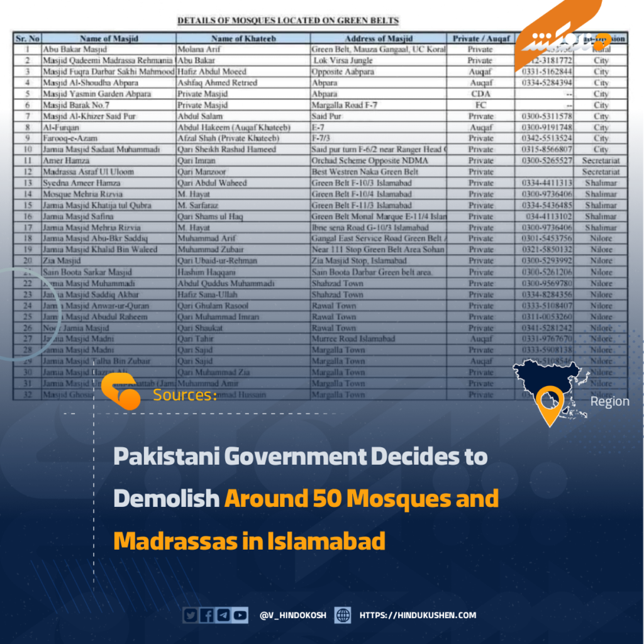Click the 'Sources:' label

point(185,395)
